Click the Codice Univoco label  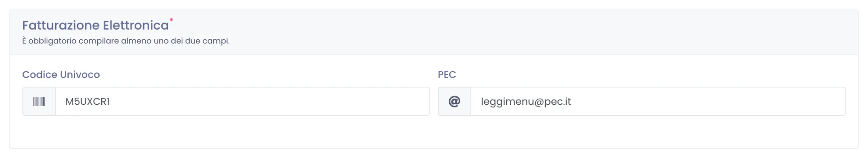(x=61, y=75)
